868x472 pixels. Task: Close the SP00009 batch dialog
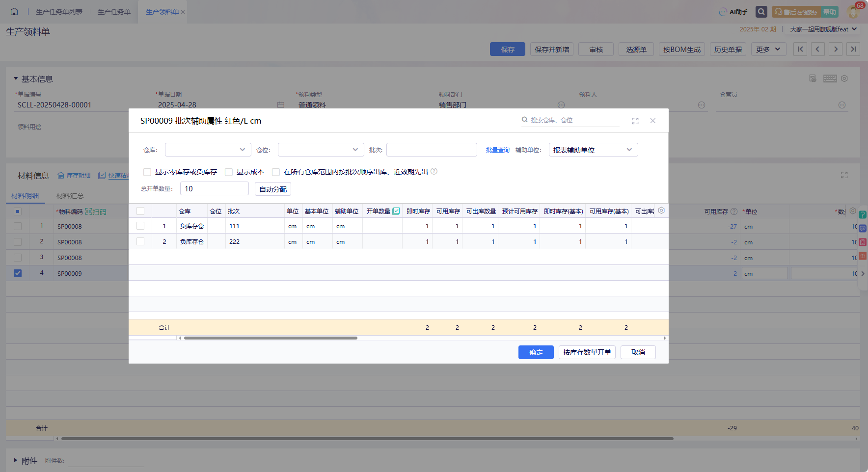pos(653,121)
